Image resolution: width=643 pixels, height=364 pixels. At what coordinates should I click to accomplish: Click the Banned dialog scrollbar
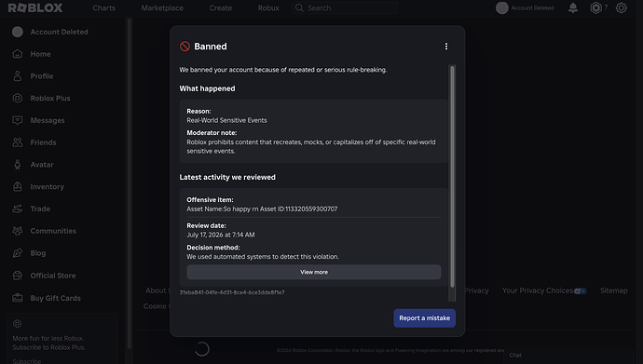[x=452, y=176]
